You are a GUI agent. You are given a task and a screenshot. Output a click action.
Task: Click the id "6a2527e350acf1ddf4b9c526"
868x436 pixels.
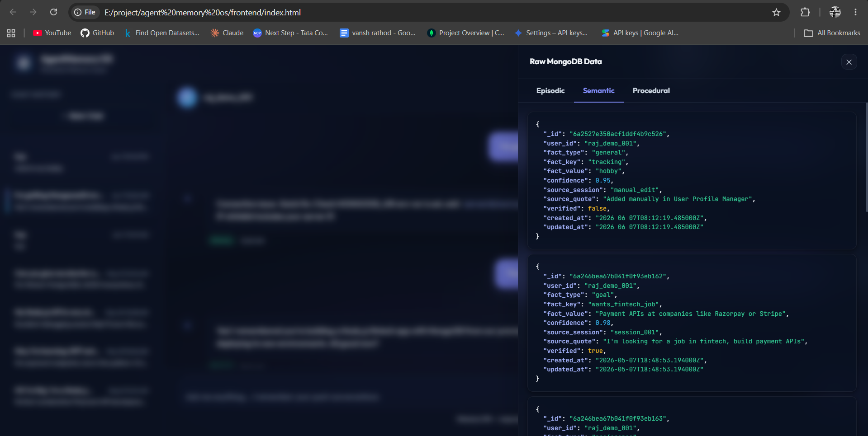click(618, 134)
